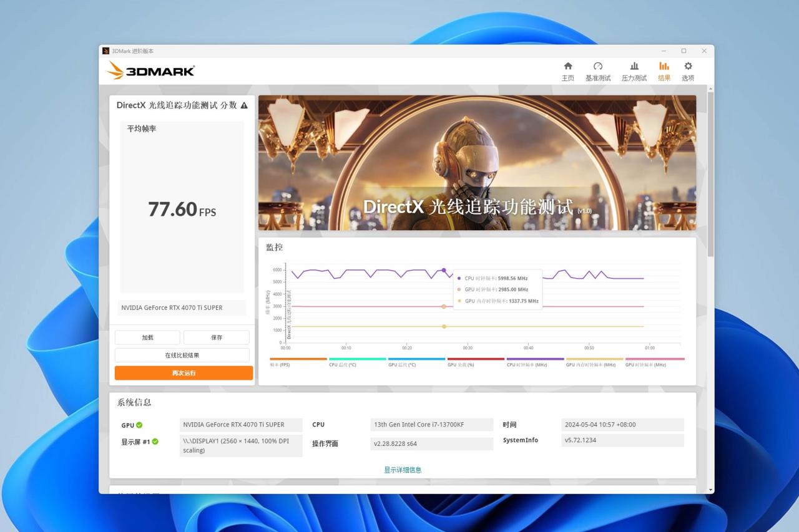Click the CPU clock data point on chart
799x532 pixels.
[444, 270]
